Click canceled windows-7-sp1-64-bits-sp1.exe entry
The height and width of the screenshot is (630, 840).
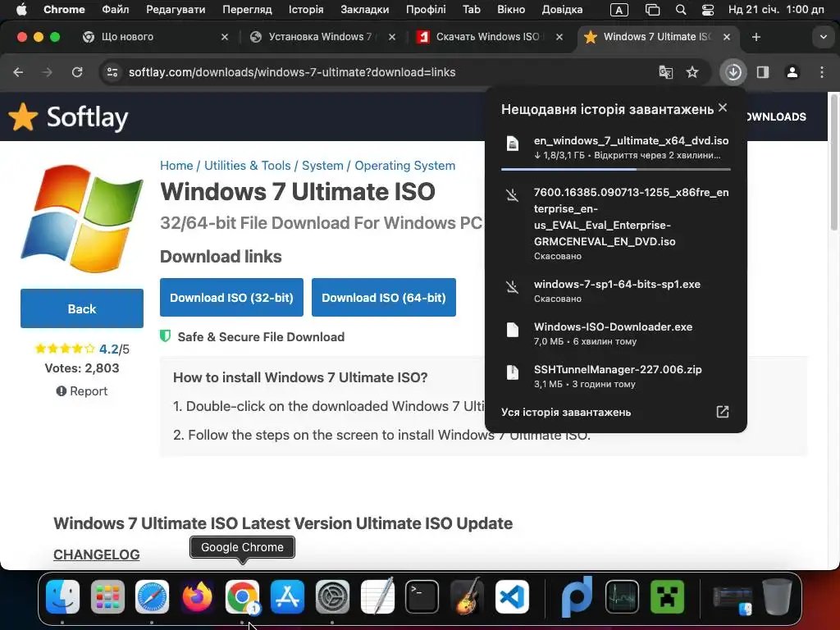(615, 290)
